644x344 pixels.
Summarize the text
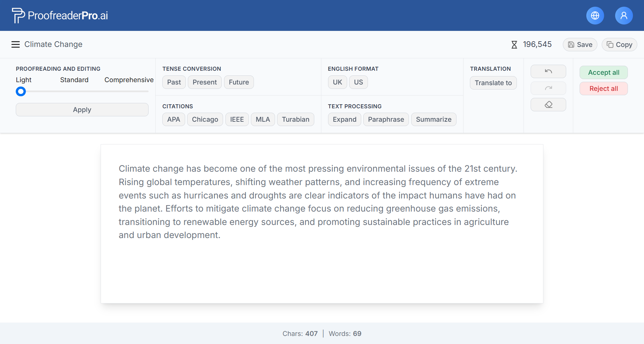(x=433, y=119)
